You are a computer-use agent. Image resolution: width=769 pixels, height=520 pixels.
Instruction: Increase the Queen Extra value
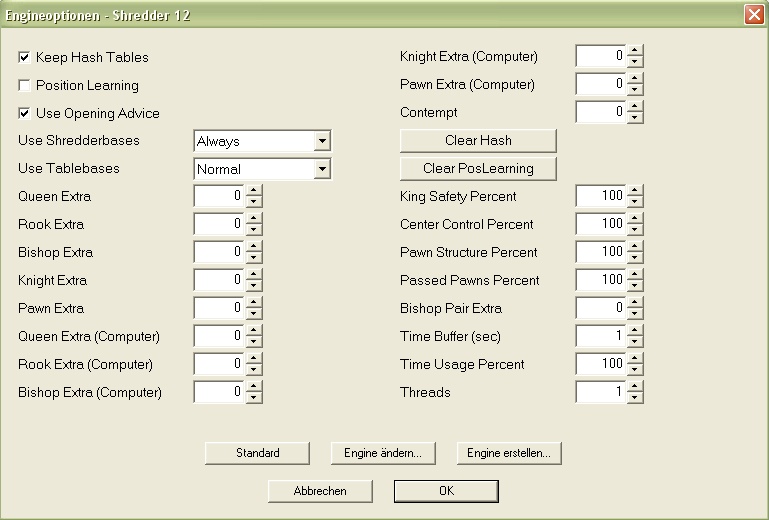click(x=254, y=191)
